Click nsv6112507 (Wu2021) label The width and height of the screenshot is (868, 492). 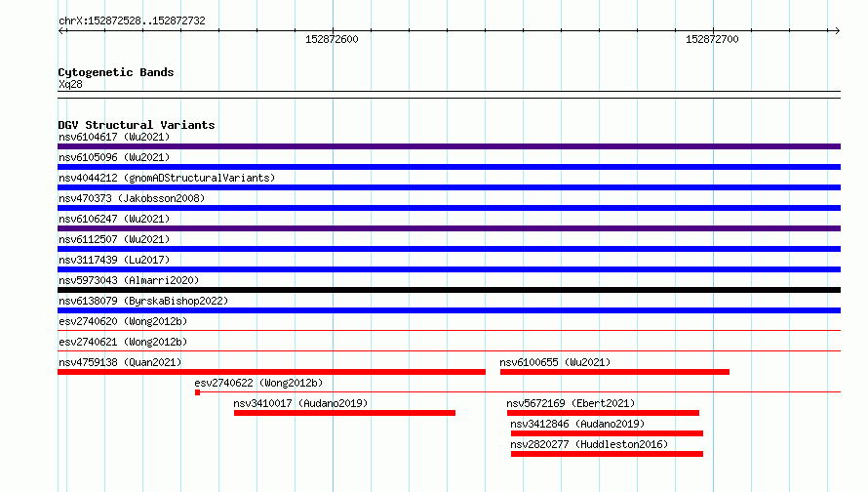114,239
